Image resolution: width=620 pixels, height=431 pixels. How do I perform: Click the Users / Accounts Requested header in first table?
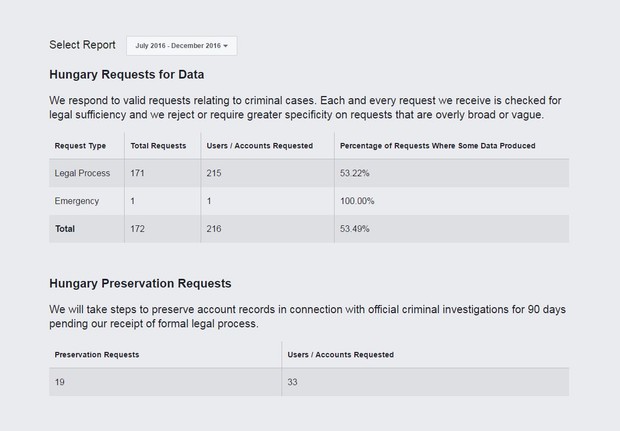(x=259, y=146)
